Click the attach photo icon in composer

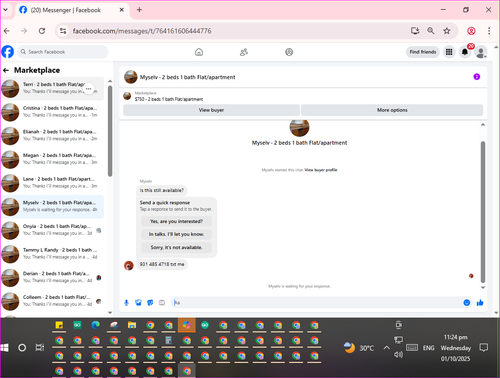click(138, 303)
